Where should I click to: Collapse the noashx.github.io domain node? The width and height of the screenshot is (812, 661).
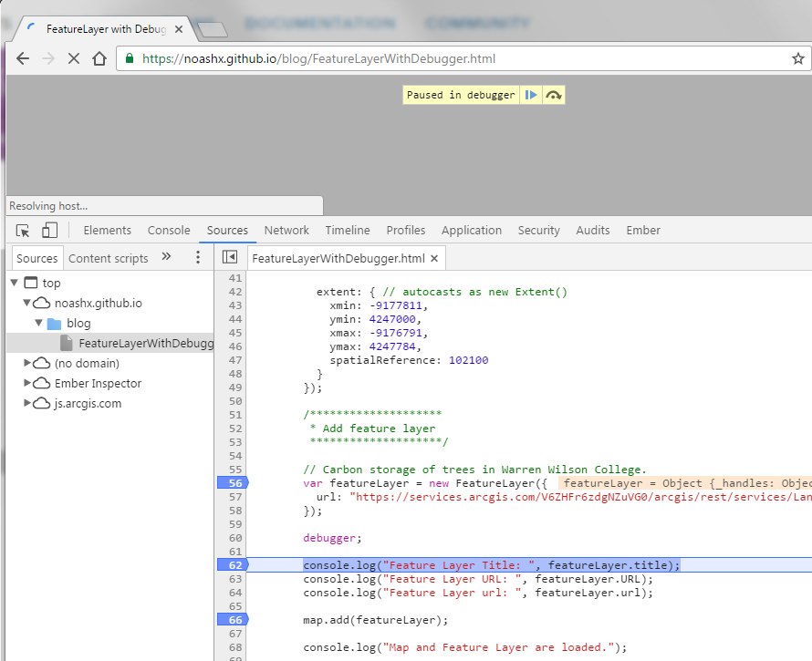click(x=26, y=303)
